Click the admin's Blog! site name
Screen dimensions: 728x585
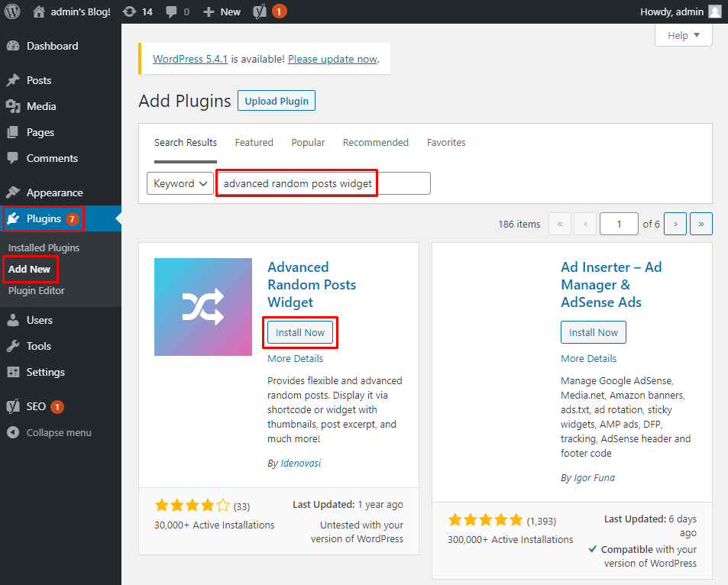81,11
